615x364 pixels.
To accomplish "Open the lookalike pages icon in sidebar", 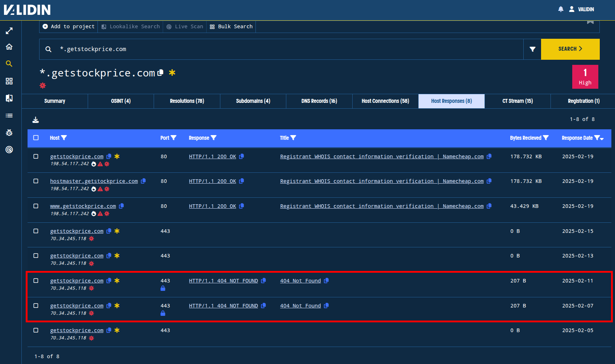I will (9, 98).
